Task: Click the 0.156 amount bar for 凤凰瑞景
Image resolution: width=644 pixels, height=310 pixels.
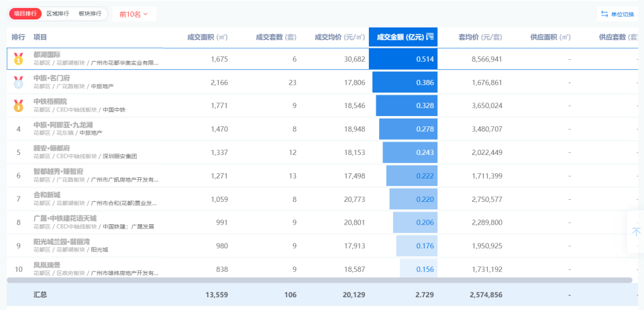Action: tap(419, 268)
